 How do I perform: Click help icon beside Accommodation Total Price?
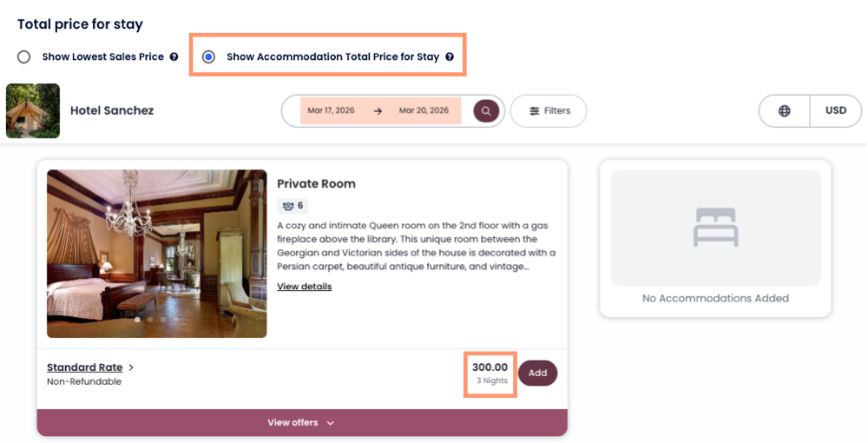tap(450, 57)
